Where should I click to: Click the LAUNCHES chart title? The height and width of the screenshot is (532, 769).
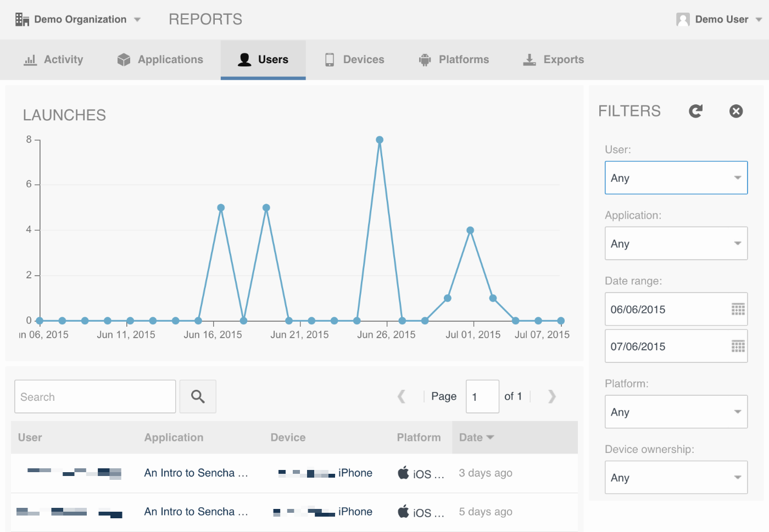(x=64, y=115)
